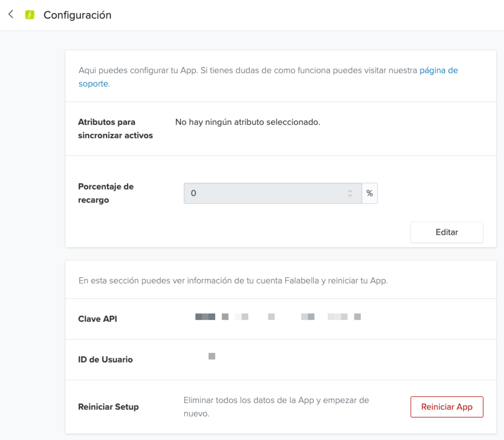Click the green Falabella app icon
Screen dimensions: 504x440
30,15
